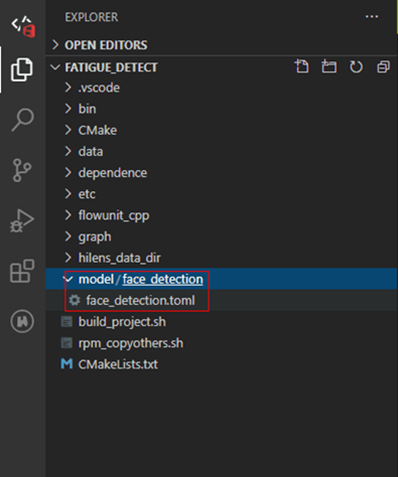This screenshot has width=398, height=477.
Task: Click the code logo icon above the activity bar
Action: click(23, 26)
